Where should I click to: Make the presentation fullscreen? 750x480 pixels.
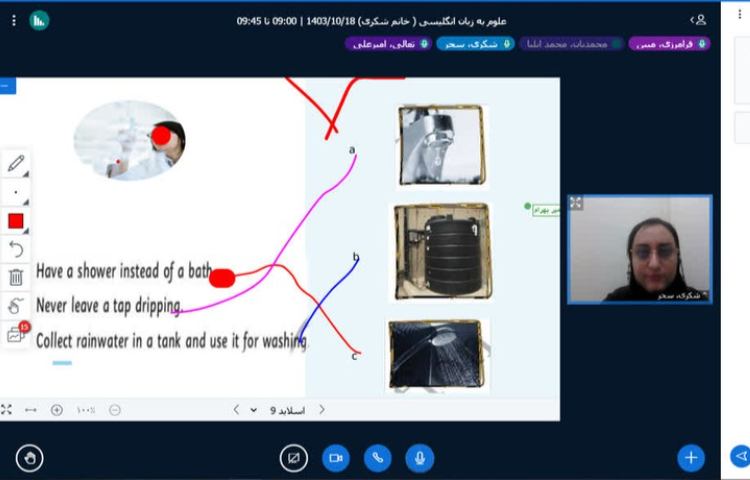6,410
